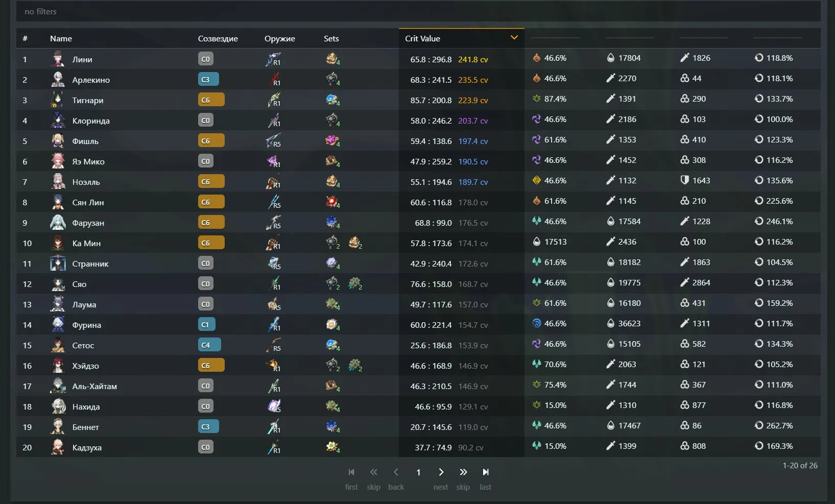The width and height of the screenshot is (835, 504).
Task: Skip forward several pages
Action: click(463, 472)
